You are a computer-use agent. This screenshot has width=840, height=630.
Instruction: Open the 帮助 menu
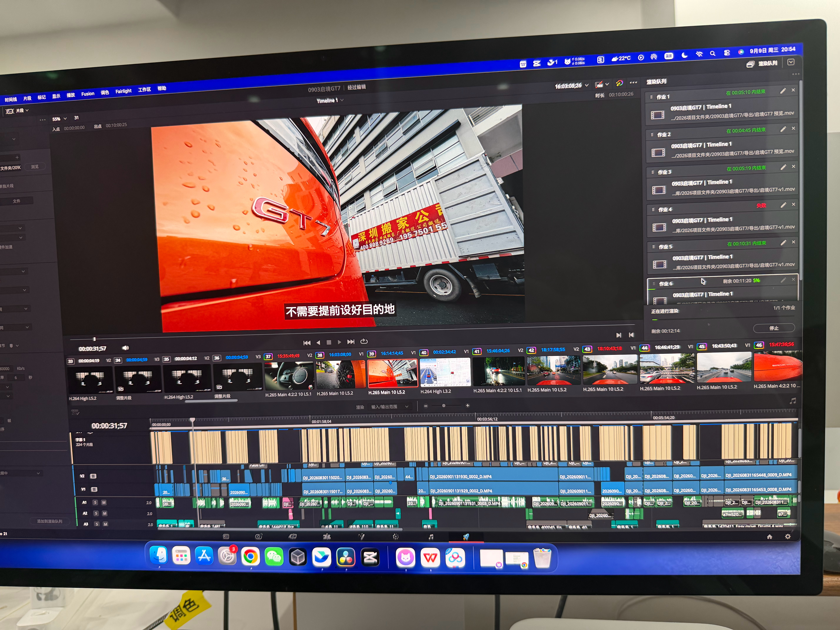tap(162, 89)
